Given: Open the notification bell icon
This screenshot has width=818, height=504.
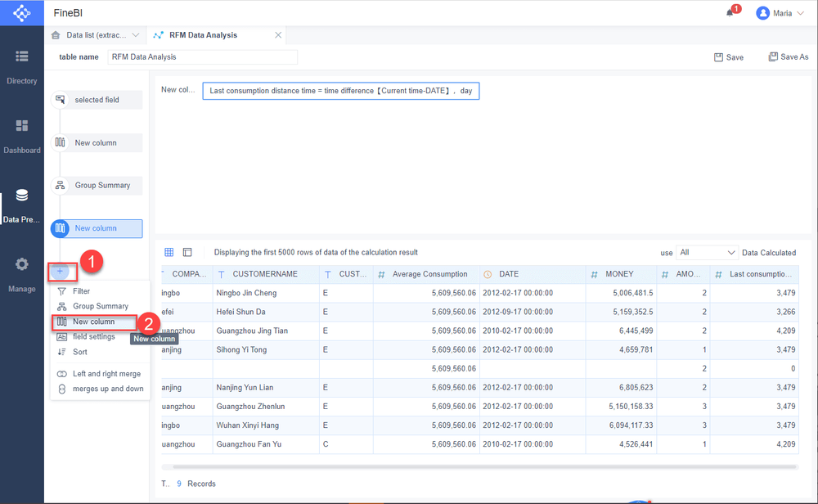Looking at the screenshot, I should tap(730, 13).
